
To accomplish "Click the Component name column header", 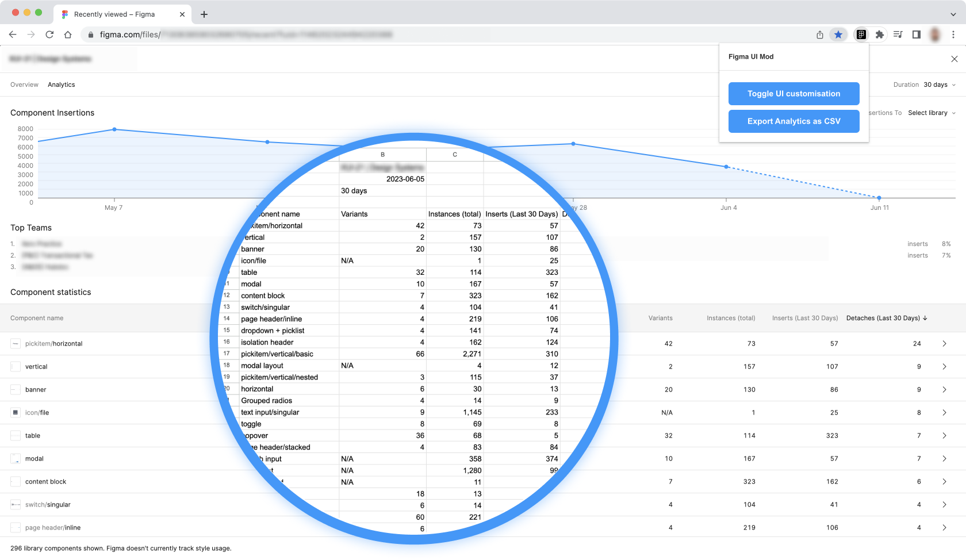I will click(x=37, y=318).
